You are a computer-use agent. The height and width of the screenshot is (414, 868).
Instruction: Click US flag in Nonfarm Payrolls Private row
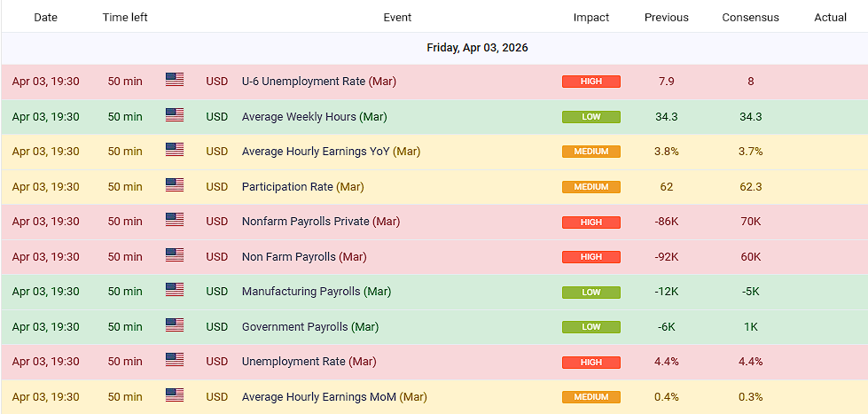coord(175,220)
